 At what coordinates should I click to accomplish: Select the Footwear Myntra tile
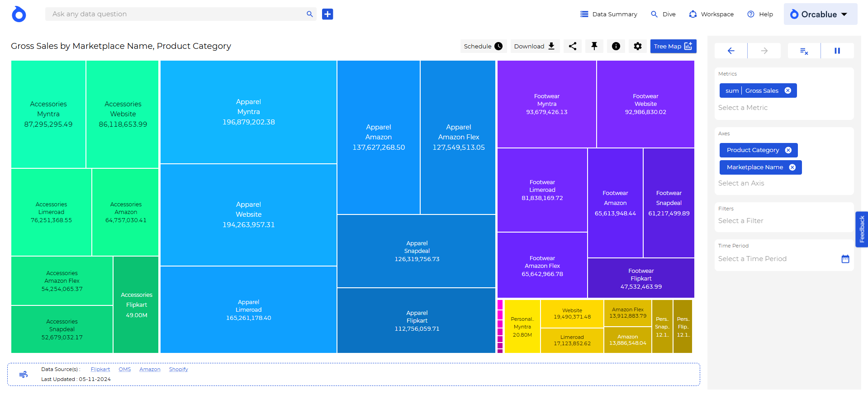click(x=546, y=104)
